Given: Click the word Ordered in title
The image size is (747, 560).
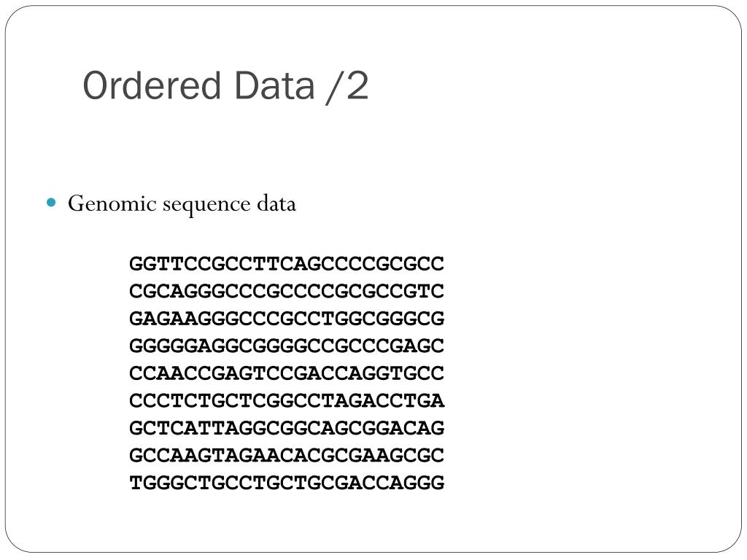Looking at the screenshot, I should tap(152, 86).
